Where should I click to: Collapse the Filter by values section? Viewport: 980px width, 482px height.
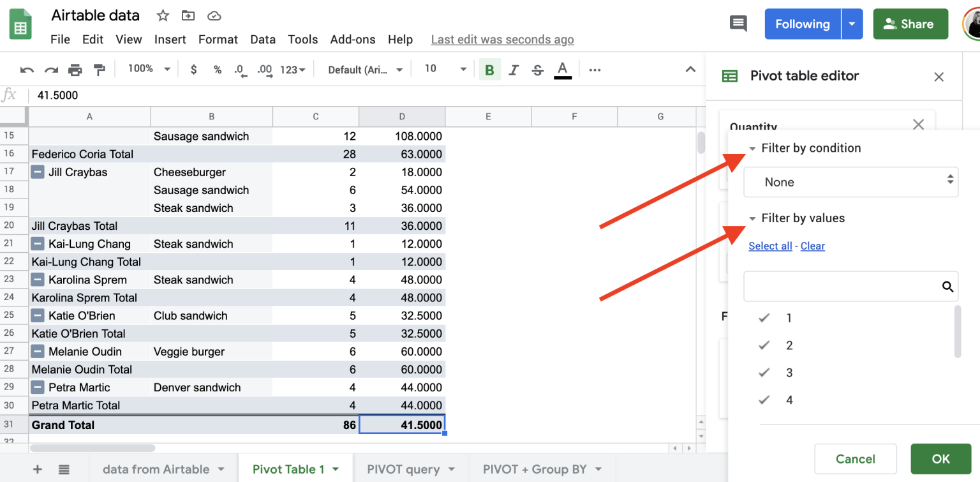point(754,218)
